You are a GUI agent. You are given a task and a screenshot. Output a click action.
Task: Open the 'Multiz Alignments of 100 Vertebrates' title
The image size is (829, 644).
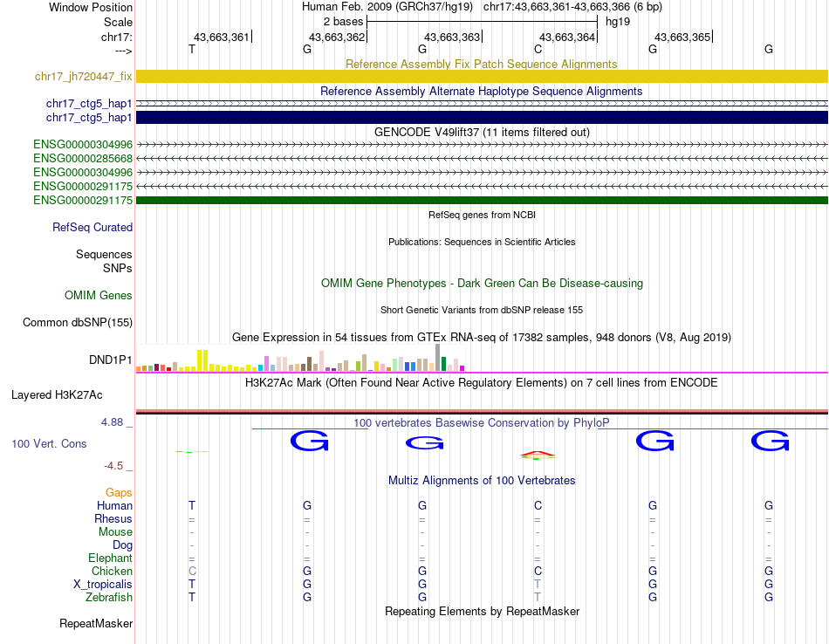(482, 480)
